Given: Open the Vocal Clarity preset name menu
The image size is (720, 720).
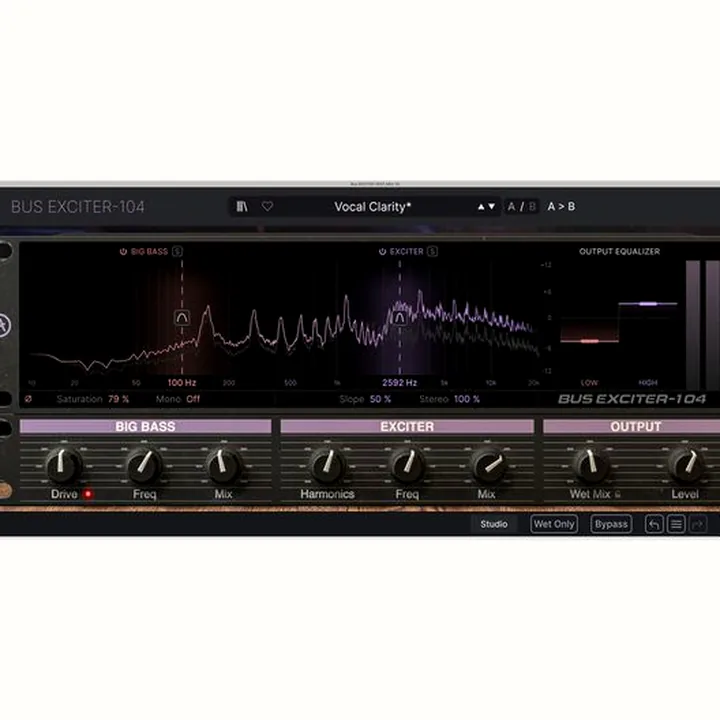Looking at the screenshot, I should point(372,207).
